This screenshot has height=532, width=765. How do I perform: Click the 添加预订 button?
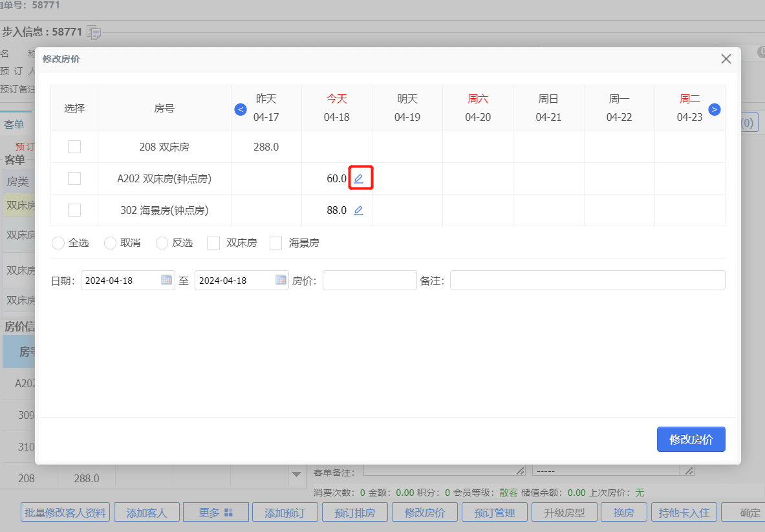pyautogui.click(x=285, y=513)
